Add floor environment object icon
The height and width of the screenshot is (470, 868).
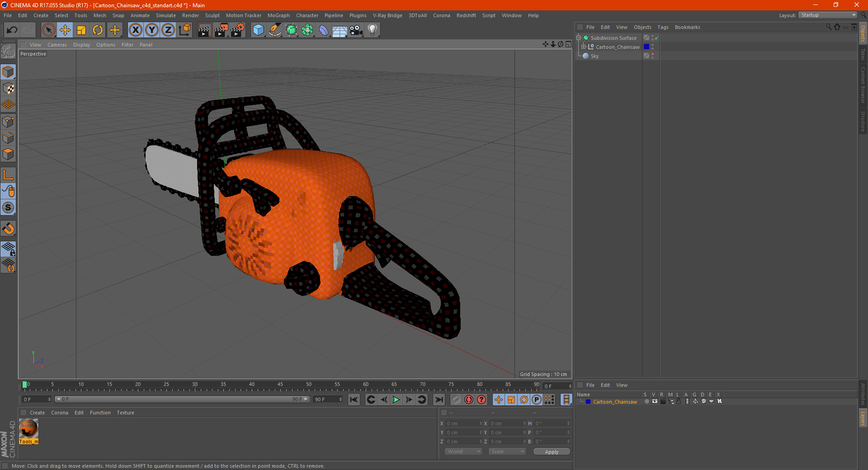click(x=340, y=30)
